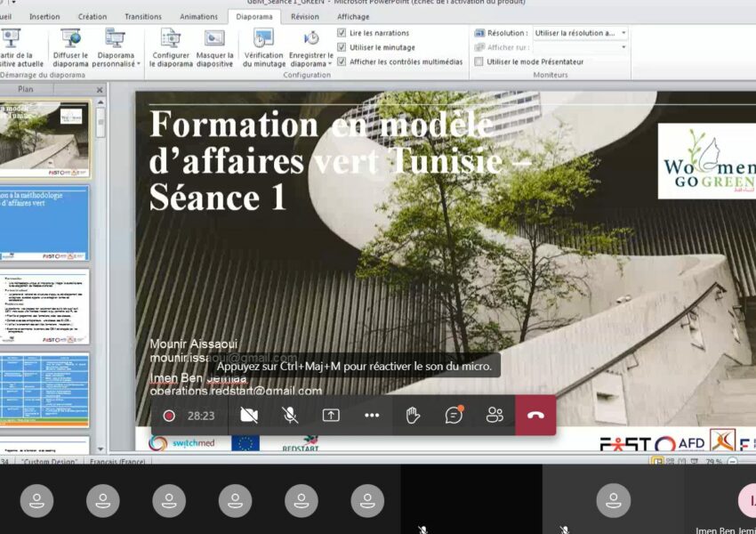Viewport: 756px width, 534px height.
Task: Click the red recording indicator
Action: click(169, 416)
